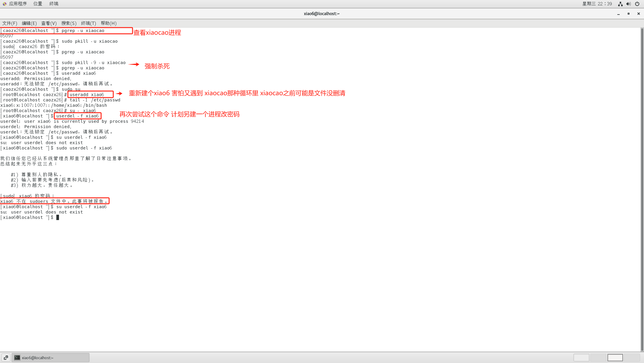
Task: Open the 帮助(H) menu
Action: [108, 23]
